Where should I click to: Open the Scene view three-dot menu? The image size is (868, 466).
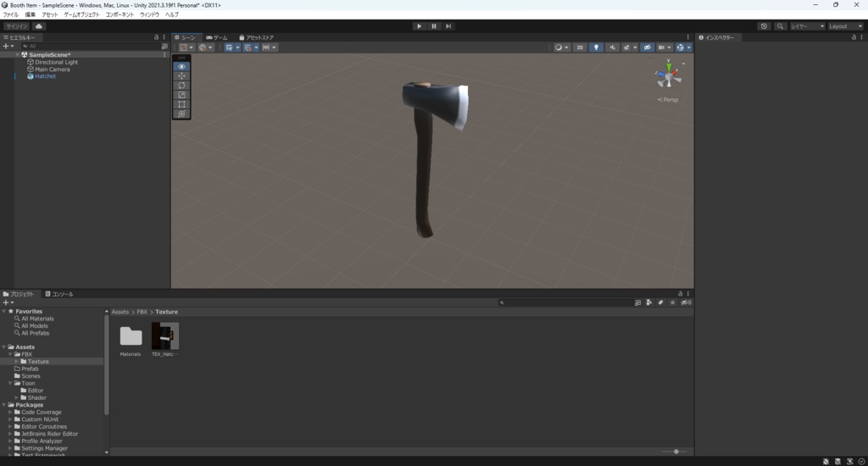[688, 37]
